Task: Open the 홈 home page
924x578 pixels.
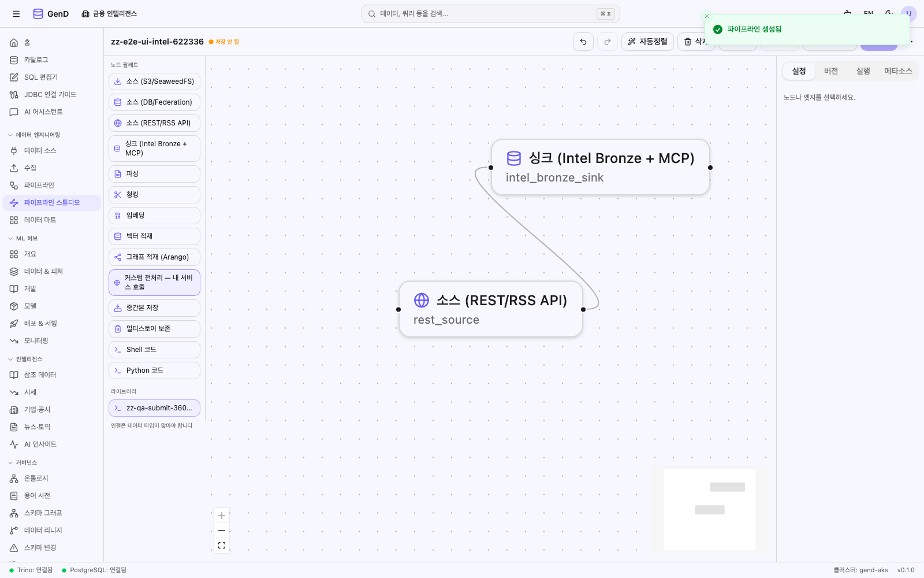Action: pos(52,43)
